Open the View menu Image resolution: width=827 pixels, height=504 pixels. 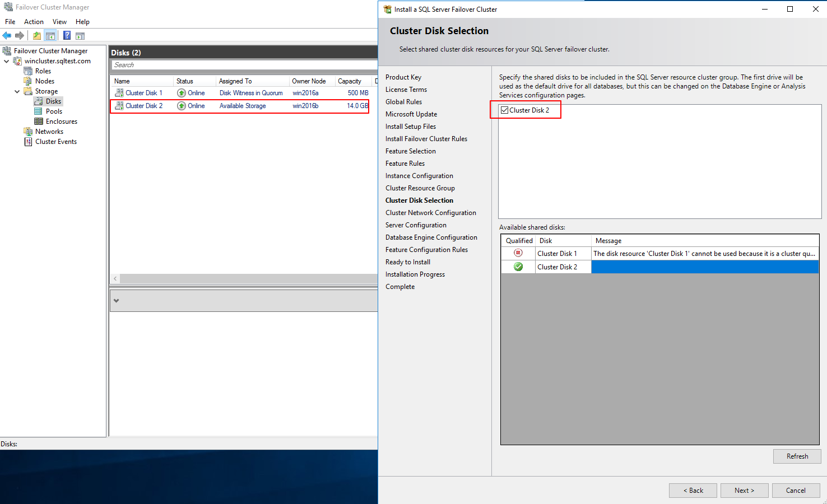click(59, 22)
